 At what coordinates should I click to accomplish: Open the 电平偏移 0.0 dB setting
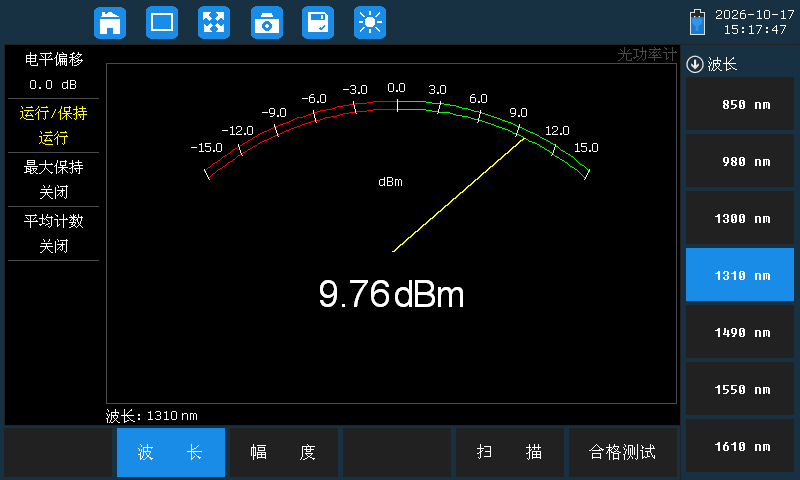(x=53, y=72)
